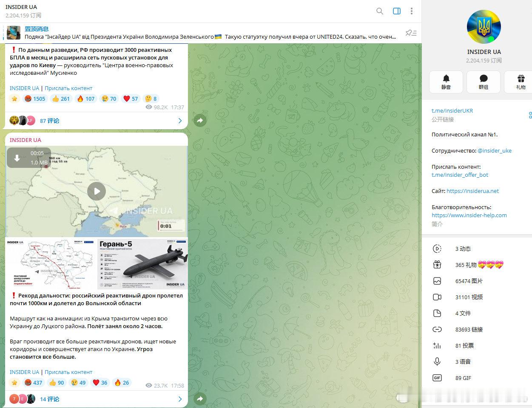The image size is (532, 408).
Task: Toggle thinking reaction with 8 count
Action: [x=151, y=99]
